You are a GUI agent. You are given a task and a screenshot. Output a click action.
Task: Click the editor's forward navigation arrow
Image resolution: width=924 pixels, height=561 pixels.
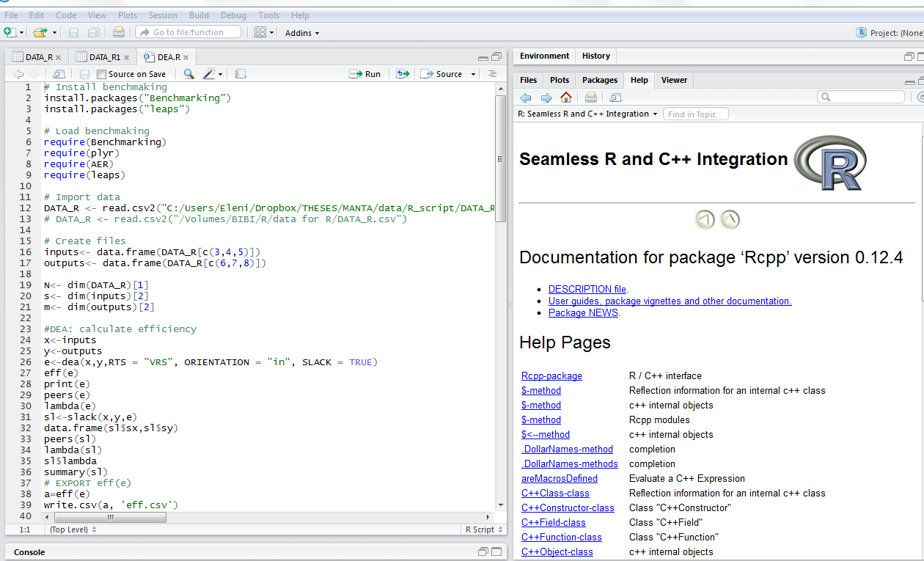click(34, 74)
